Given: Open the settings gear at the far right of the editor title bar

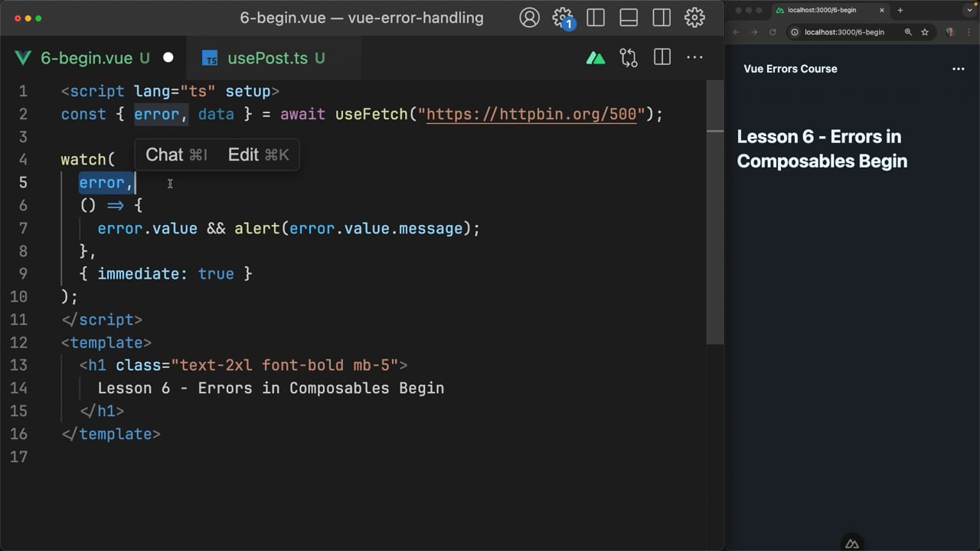Looking at the screenshot, I should 694,18.
